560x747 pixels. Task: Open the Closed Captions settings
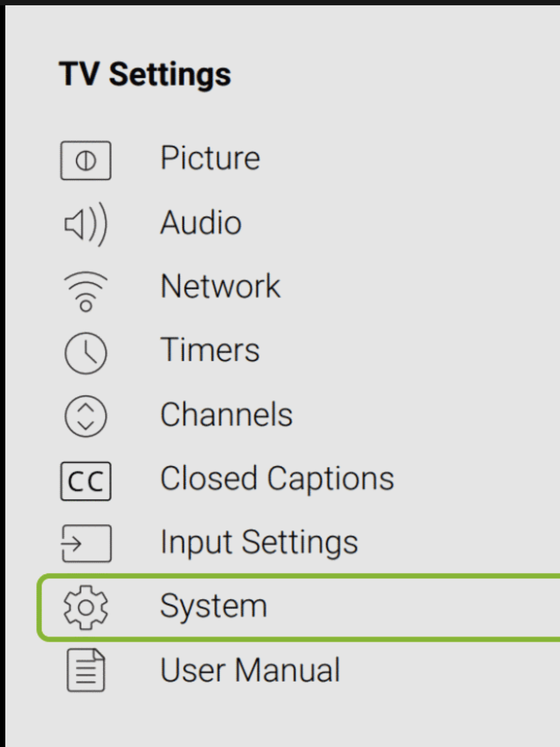click(x=277, y=479)
